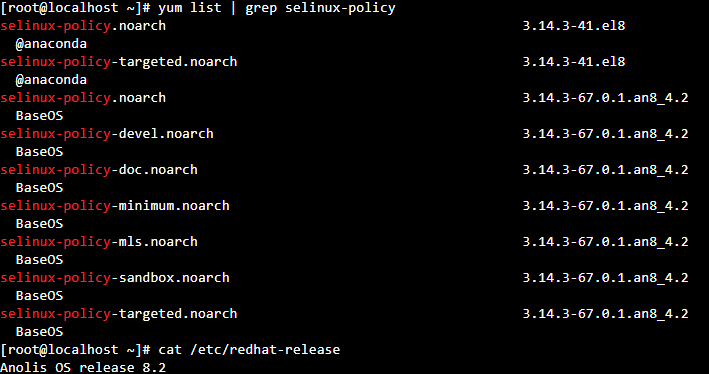Click BaseOS beneath selinux-policy-minimum.noarch
The height and width of the screenshot is (374, 709).
(39, 223)
